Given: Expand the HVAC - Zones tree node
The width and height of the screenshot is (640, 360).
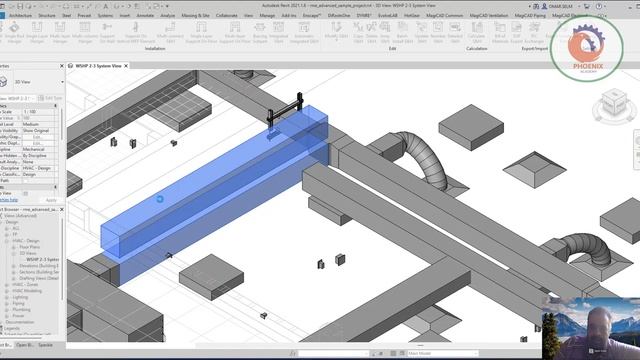Looking at the screenshot, I should click(x=7, y=284).
